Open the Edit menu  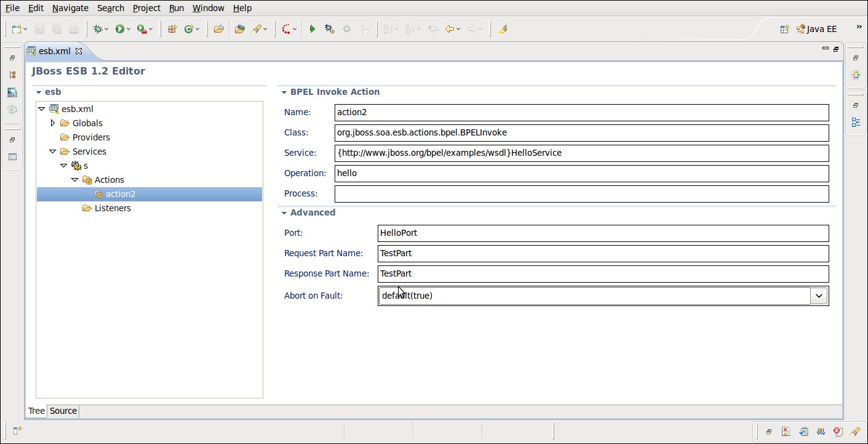(36, 8)
